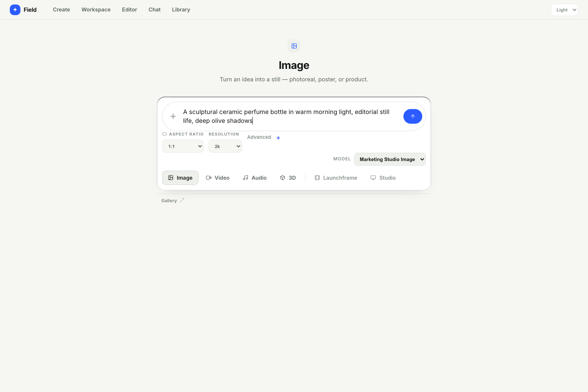The height and width of the screenshot is (392, 588).
Task: Expand Advanced settings with the plus icon
Action: coord(278,138)
